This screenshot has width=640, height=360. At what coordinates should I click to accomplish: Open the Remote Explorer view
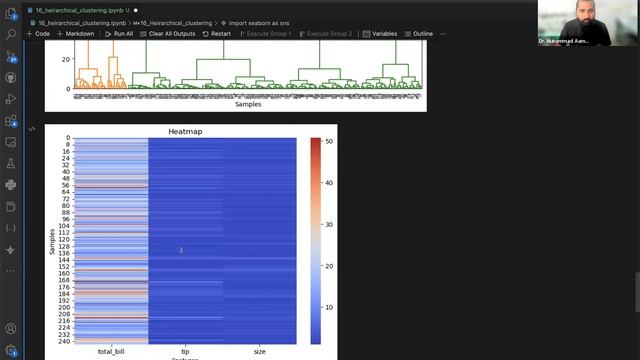coord(11,142)
